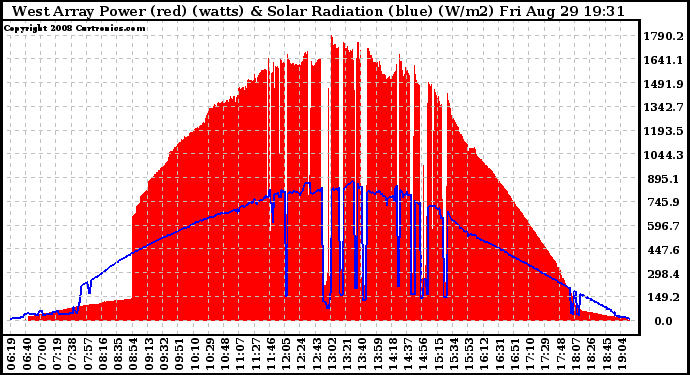Viewport: 690px width, 375px height.
Task: Click the '09:13' x-axis label
Action: [148, 354]
